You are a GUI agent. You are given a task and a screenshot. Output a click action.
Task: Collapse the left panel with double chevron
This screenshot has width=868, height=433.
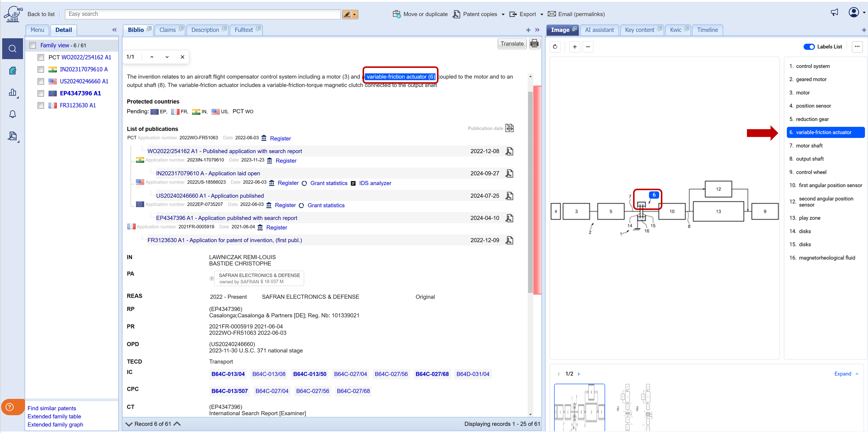click(114, 30)
